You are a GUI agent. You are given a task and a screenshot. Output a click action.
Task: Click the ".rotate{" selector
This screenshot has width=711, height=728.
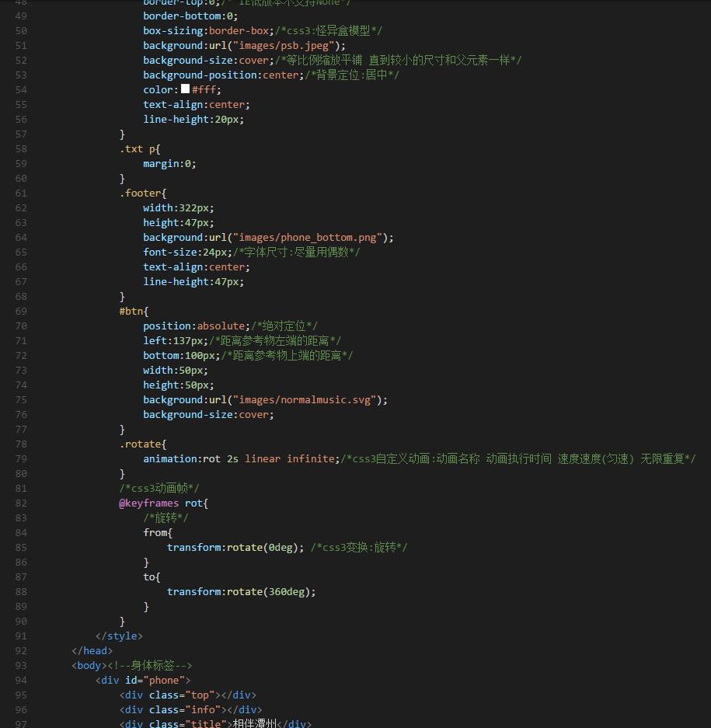143,444
